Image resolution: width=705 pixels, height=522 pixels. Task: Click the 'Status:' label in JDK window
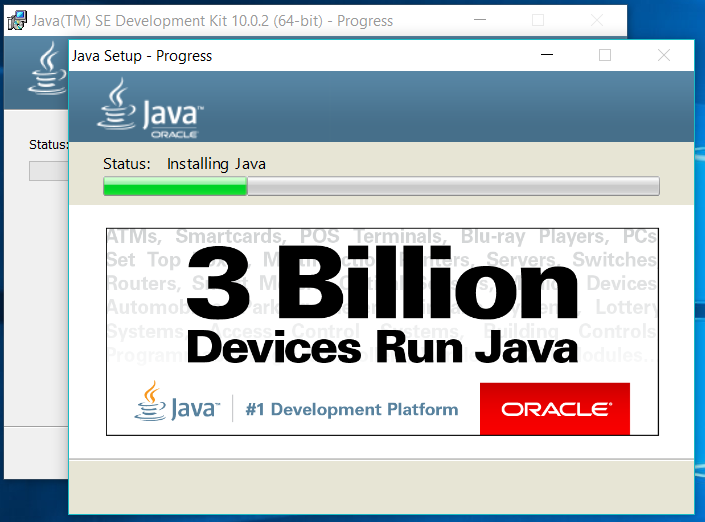pyautogui.click(x=49, y=145)
